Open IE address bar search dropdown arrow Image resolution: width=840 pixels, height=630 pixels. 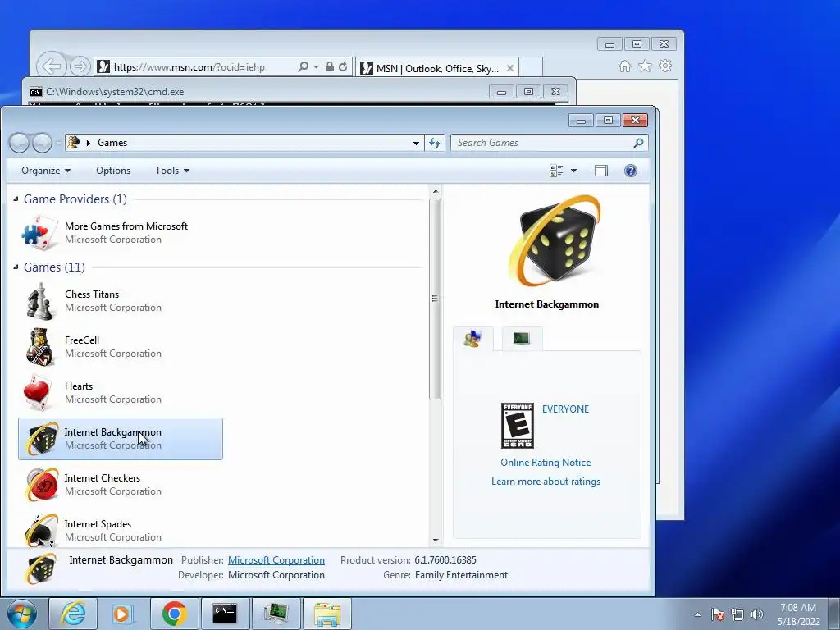coord(316,67)
